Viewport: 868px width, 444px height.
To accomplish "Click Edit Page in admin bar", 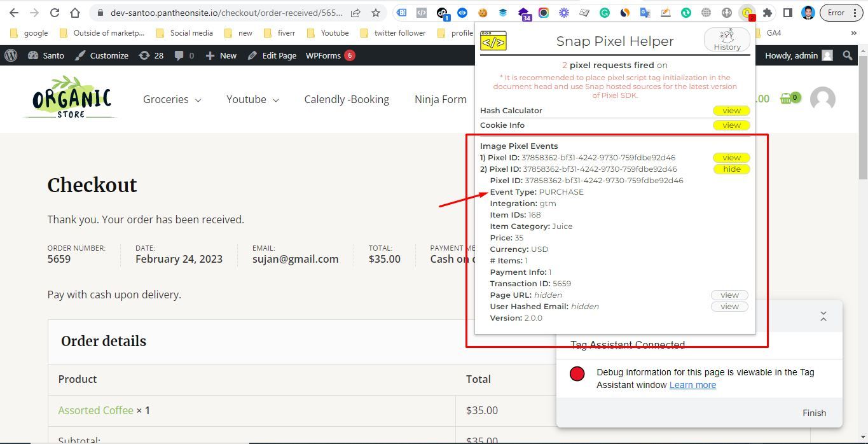I will click(x=272, y=55).
